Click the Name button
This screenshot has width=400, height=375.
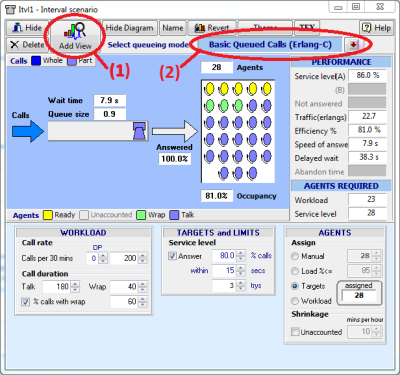click(x=173, y=28)
